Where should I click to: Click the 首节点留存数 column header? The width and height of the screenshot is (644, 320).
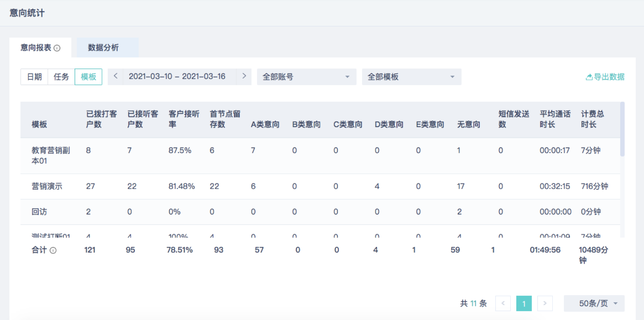coord(225,119)
